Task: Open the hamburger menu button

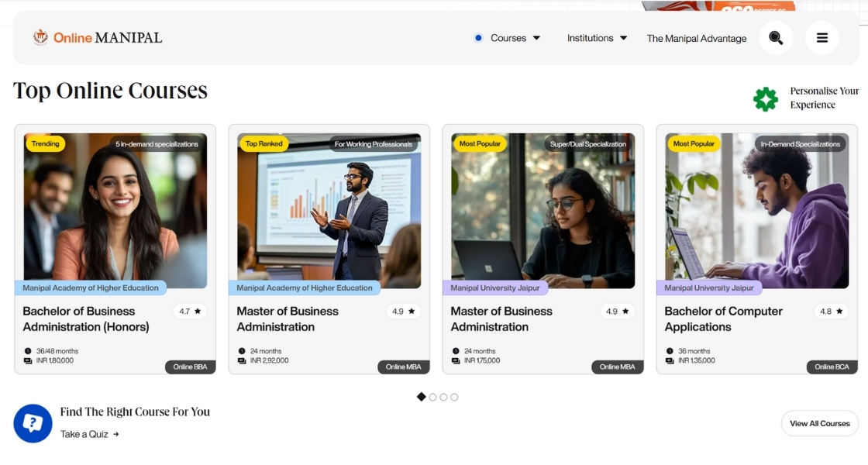Action: point(822,38)
